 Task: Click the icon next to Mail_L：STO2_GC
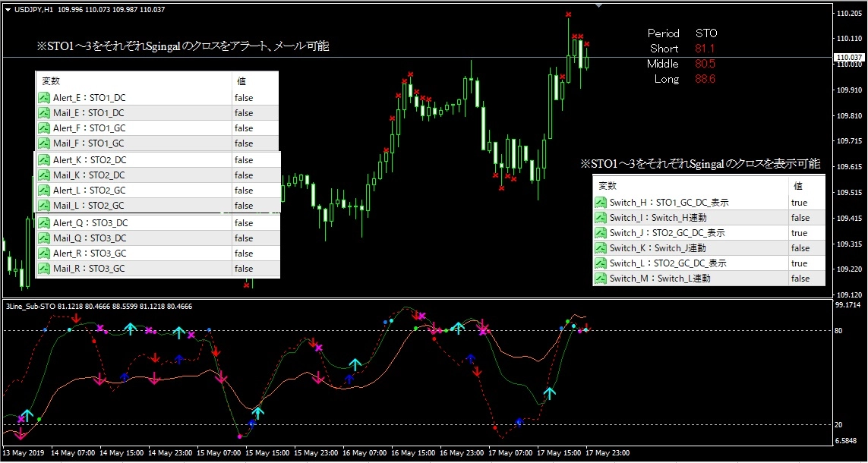coord(44,205)
